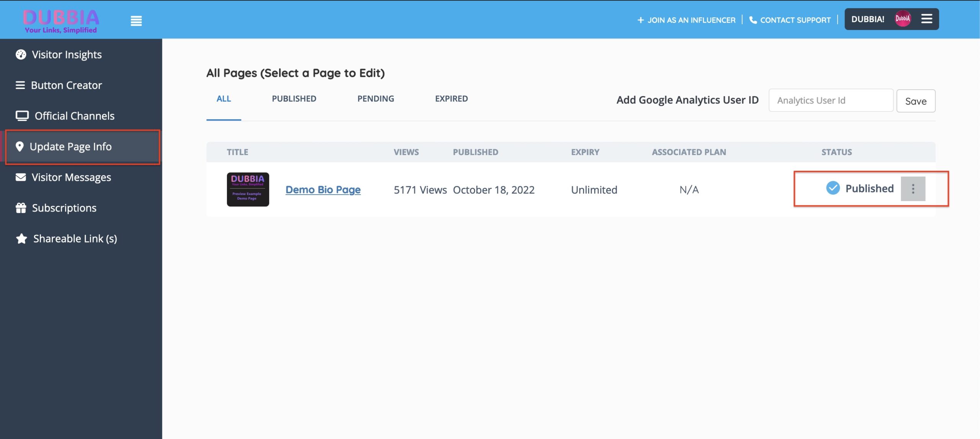Click the Dubbia profile avatar
The image size is (980, 439).
[903, 19]
